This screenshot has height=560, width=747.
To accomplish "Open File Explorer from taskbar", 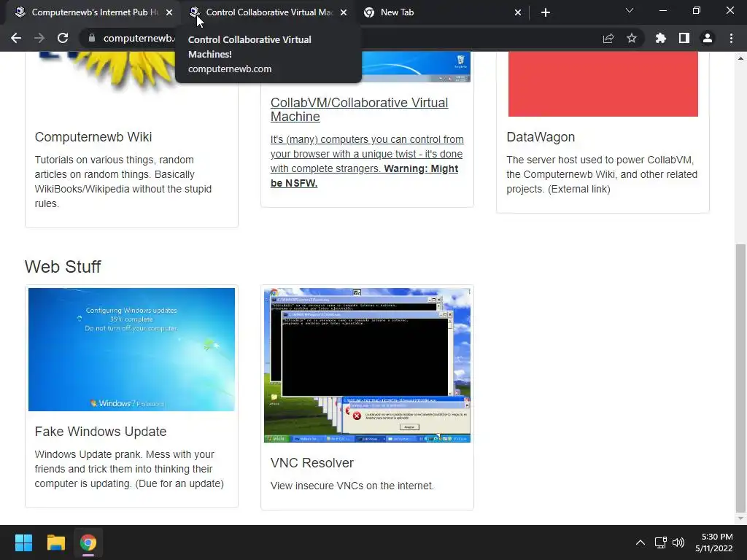I will [x=55, y=542].
